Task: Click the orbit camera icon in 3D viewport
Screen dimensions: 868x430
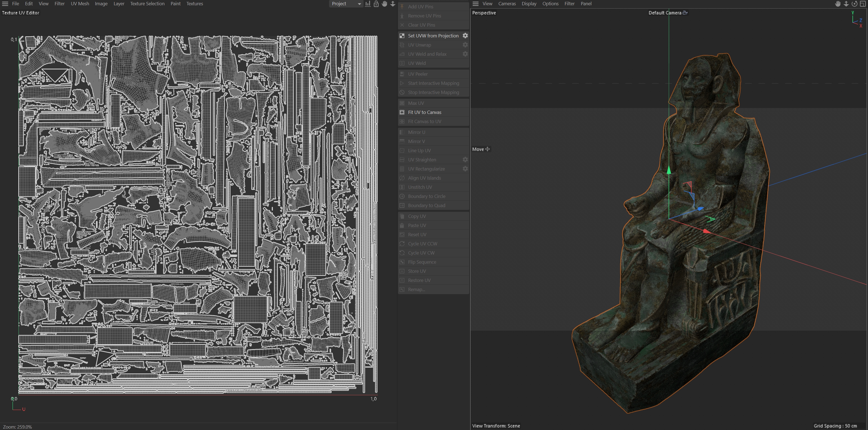Action: (854, 4)
